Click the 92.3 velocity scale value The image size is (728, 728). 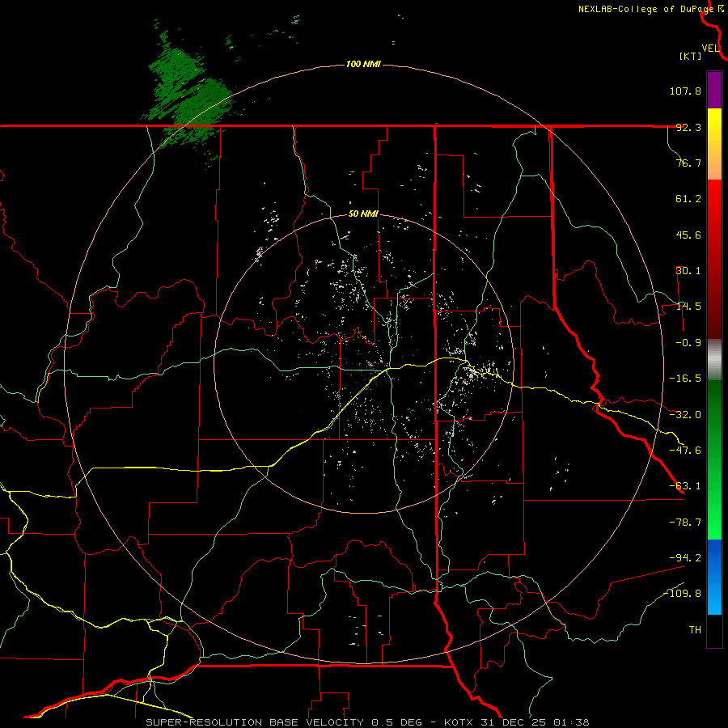pyautogui.click(x=688, y=127)
